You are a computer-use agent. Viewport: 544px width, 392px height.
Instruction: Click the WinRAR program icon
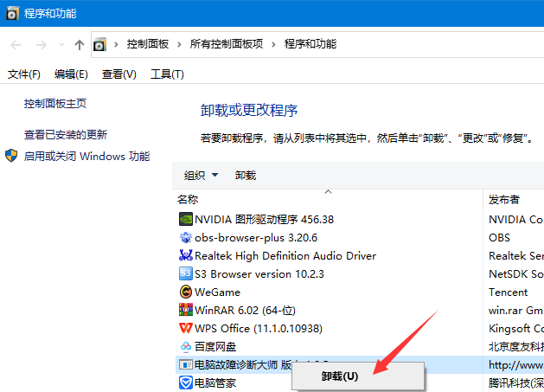186,310
